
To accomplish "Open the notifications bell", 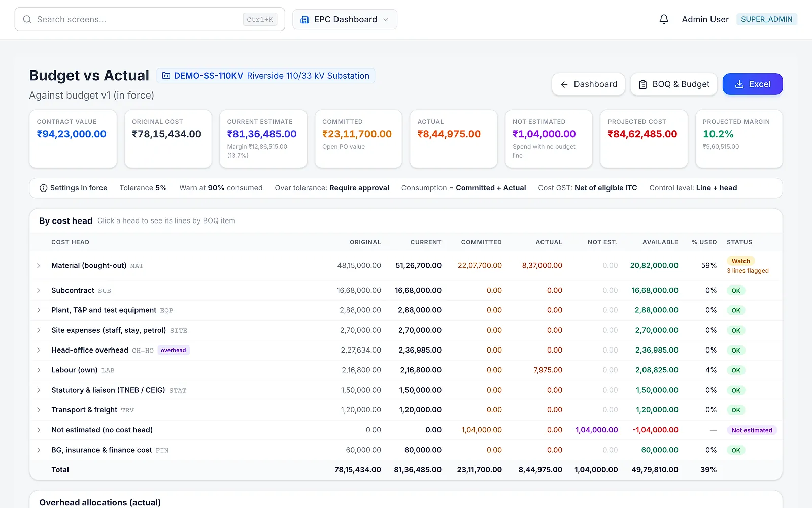I will (x=664, y=19).
